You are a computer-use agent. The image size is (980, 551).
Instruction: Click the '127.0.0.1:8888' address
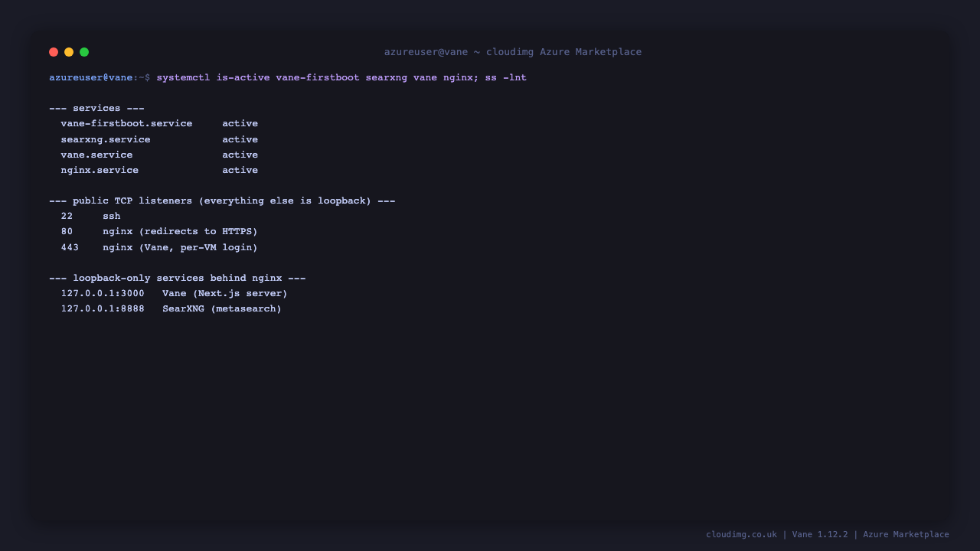coord(103,308)
